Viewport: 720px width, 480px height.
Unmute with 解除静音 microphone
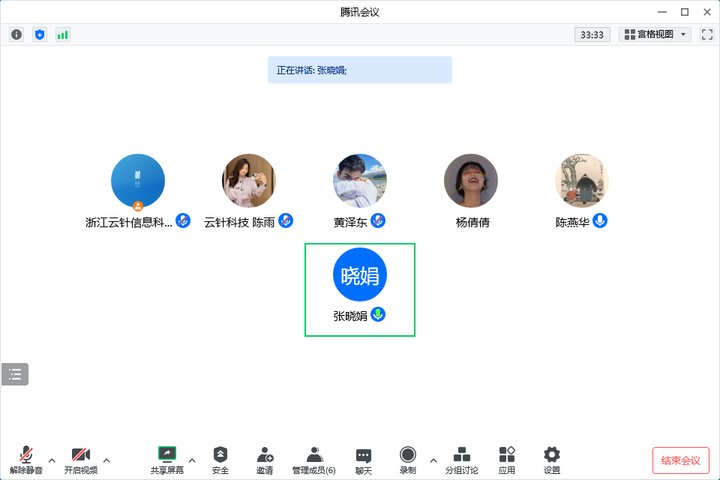coord(26,460)
